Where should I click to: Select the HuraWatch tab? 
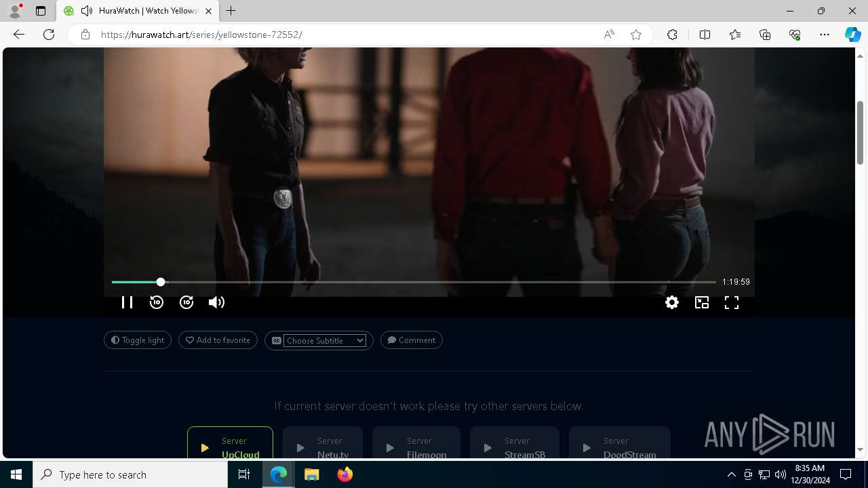click(138, 11)
